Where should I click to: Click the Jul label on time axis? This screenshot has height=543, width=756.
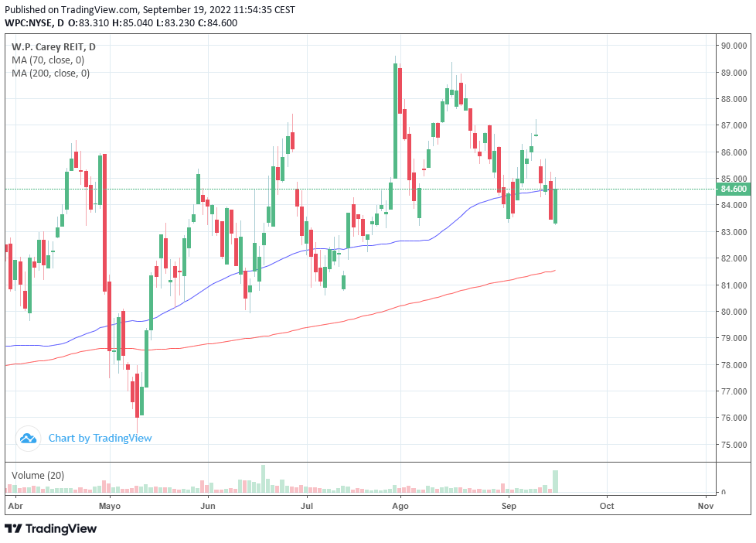click(x=307, y=506)
